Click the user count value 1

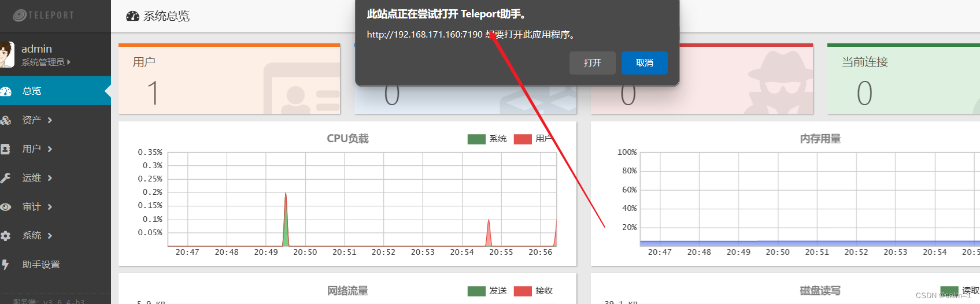(153, 93)
